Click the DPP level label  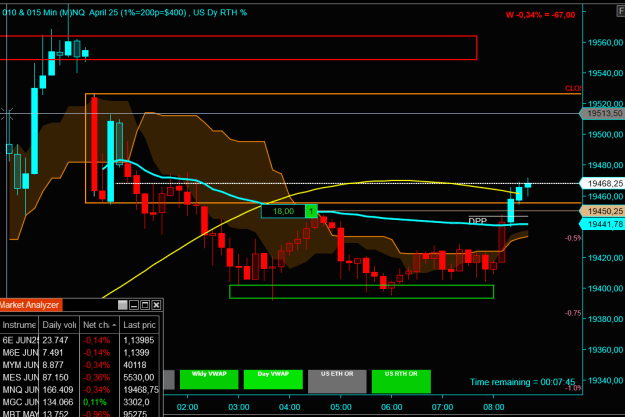point(478,221)
